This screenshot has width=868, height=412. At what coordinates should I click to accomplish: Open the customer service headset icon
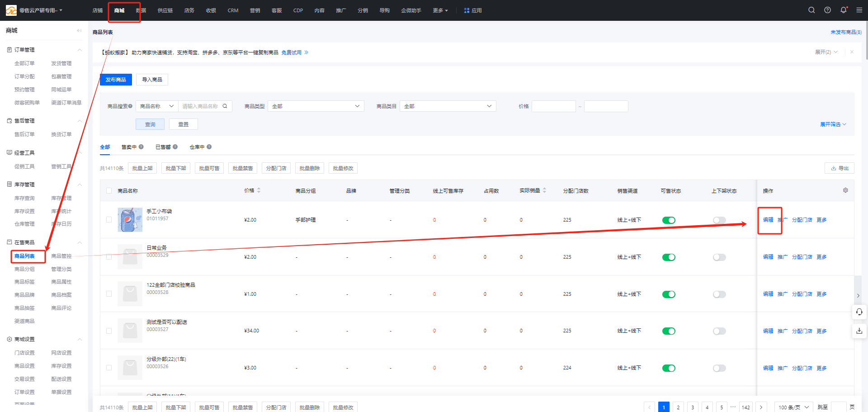[x=859, y=312]
